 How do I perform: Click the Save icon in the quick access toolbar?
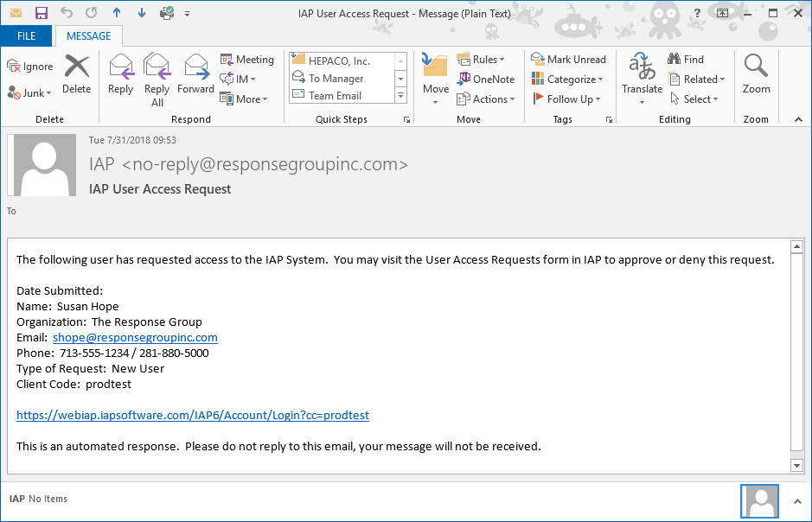pyautogui.click(x=41, y=13)
